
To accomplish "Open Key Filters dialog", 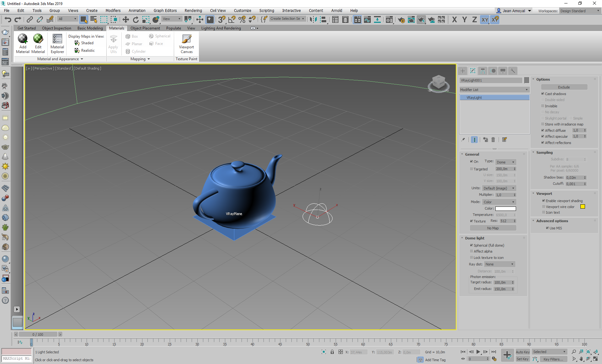I will pos(553,359).
